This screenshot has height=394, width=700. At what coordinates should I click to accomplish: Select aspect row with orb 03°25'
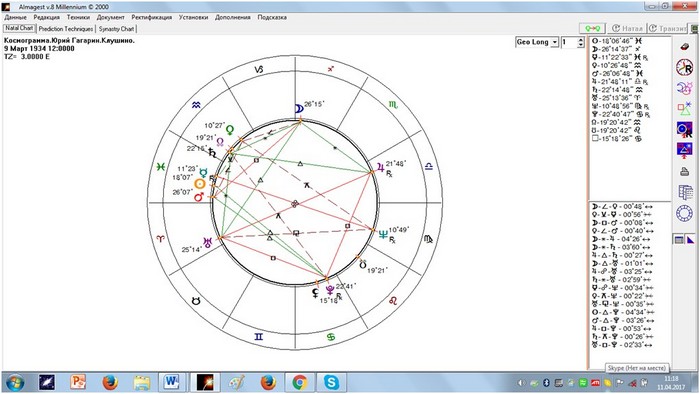click(622, 271)
